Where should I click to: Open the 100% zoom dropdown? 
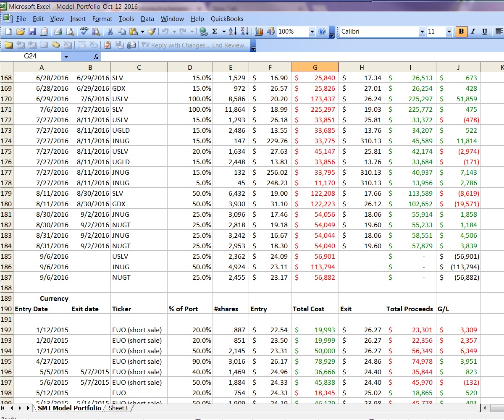pos(312,31)
